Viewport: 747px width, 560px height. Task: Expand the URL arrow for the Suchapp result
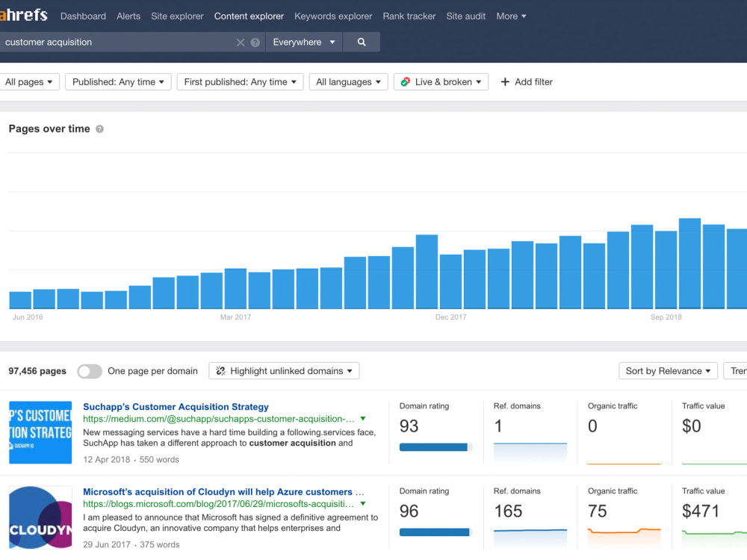(363, 419)
